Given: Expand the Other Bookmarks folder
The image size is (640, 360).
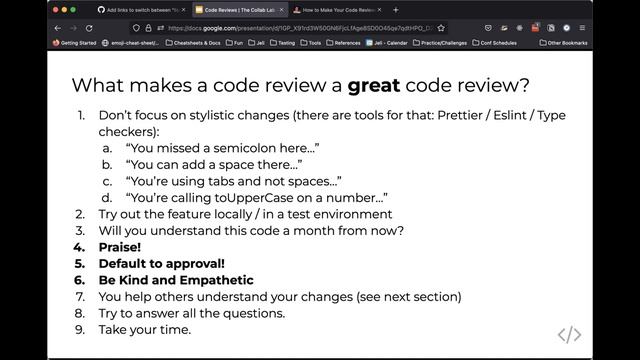Looking at the screenshot, I should 563,43.
